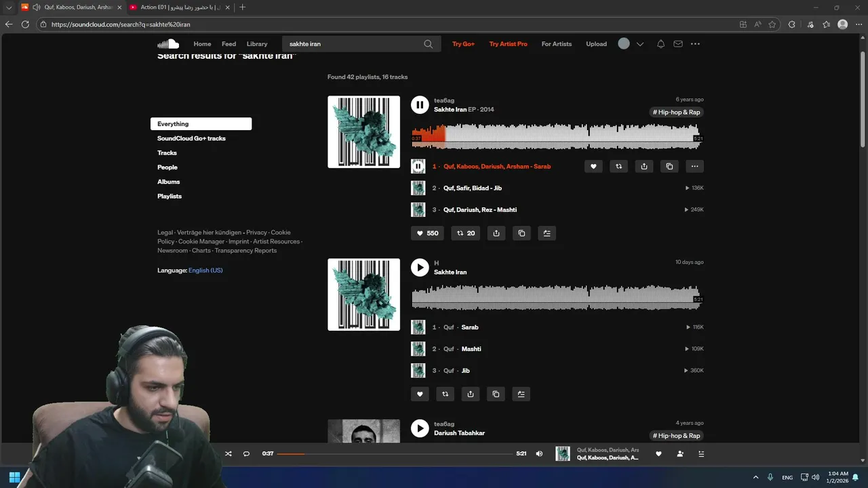The image size is (868, 488).
Task: Toggle shuffle in the player bar
Action: click(228, 453)
